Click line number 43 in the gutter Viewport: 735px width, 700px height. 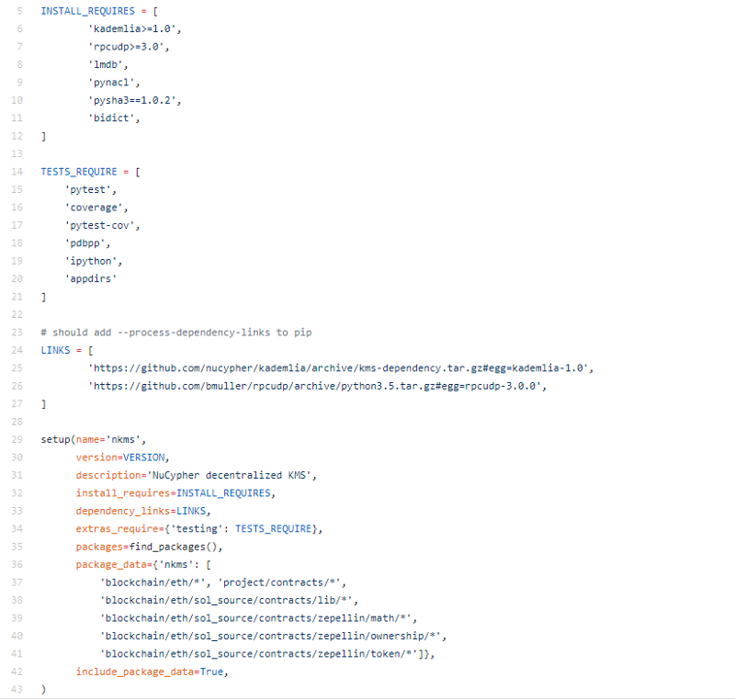(x=17, y=689)
